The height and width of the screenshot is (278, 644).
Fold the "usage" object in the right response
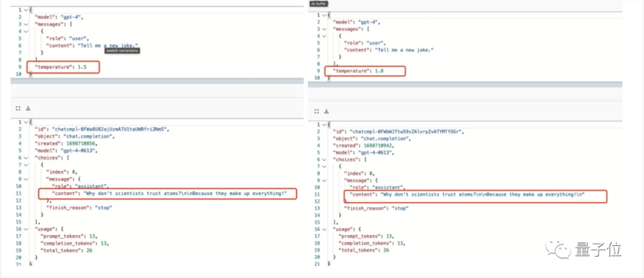324,229
